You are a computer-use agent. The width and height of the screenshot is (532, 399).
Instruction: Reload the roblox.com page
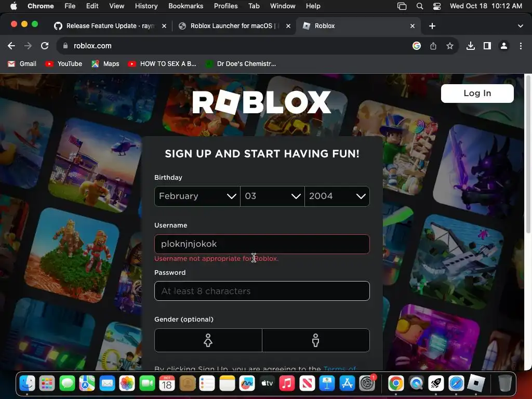coord(45,46)
